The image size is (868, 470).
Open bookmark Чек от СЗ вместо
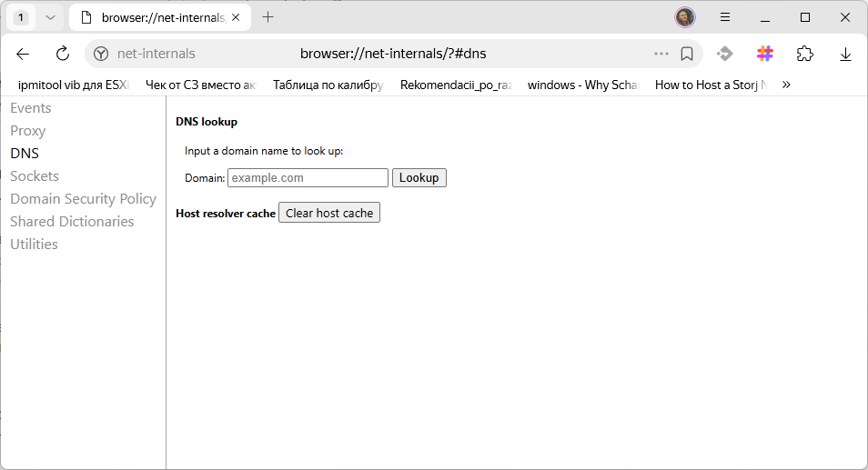pyautogui.click(x=200, y=85)
